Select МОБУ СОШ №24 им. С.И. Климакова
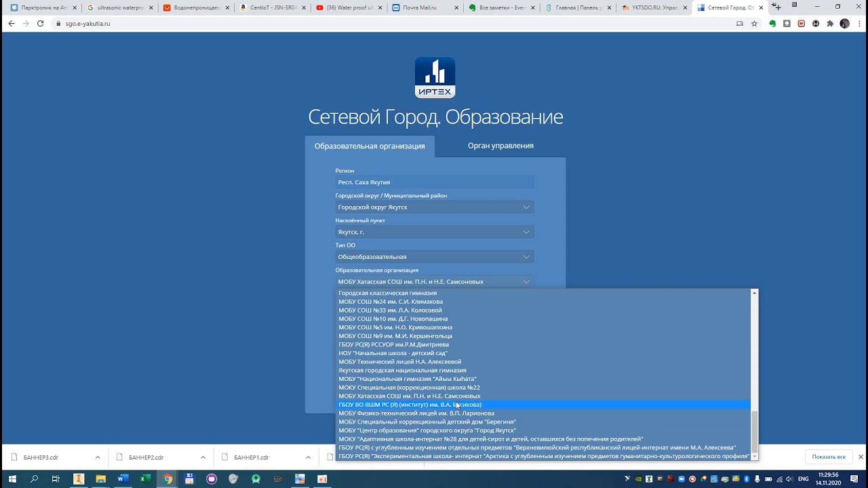This screenshot has width=868, height=488. pyautogui.click(x=544, y=302)
